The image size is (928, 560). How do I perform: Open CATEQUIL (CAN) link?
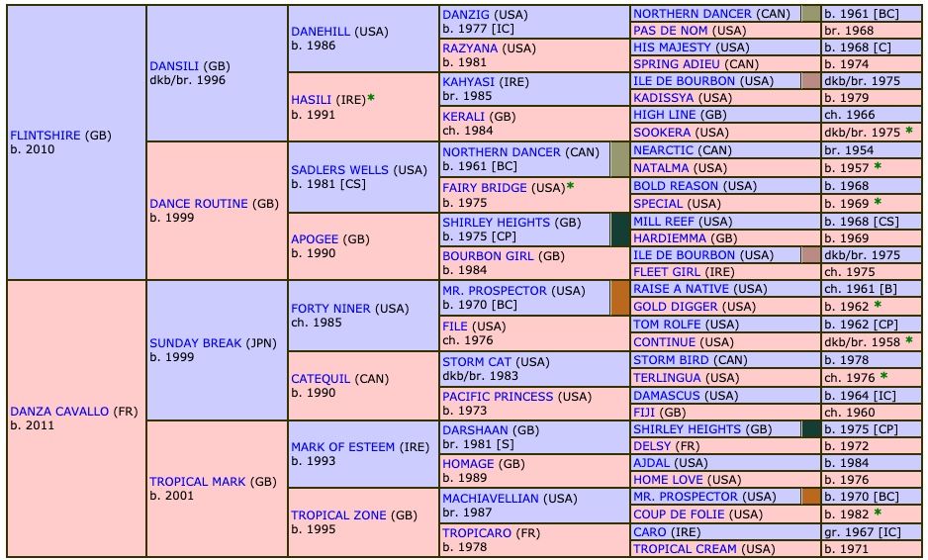(x=321, y=379)
